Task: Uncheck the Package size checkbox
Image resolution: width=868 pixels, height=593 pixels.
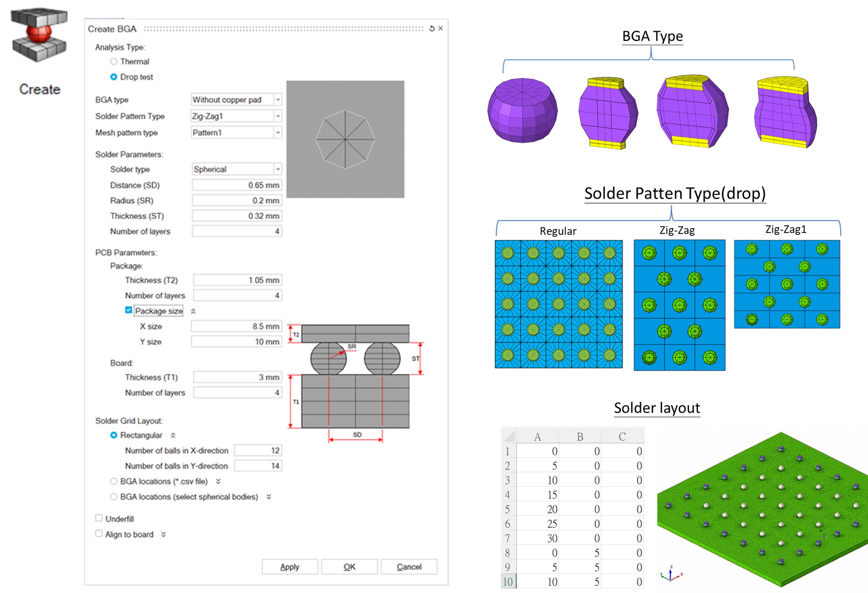Action: (x=128, y=310)
